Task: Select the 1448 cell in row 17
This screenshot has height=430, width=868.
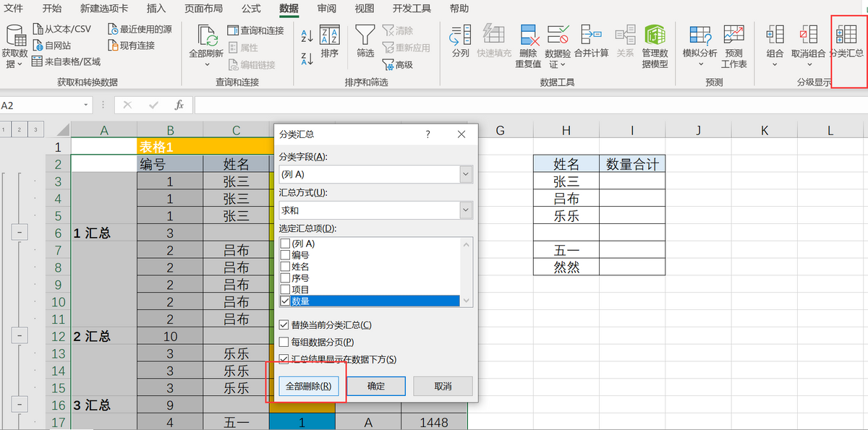Action: coord(434,422)
